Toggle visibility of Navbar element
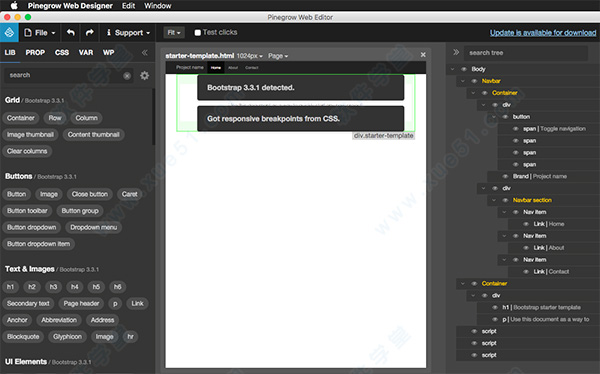 click(x=474, y=81)
